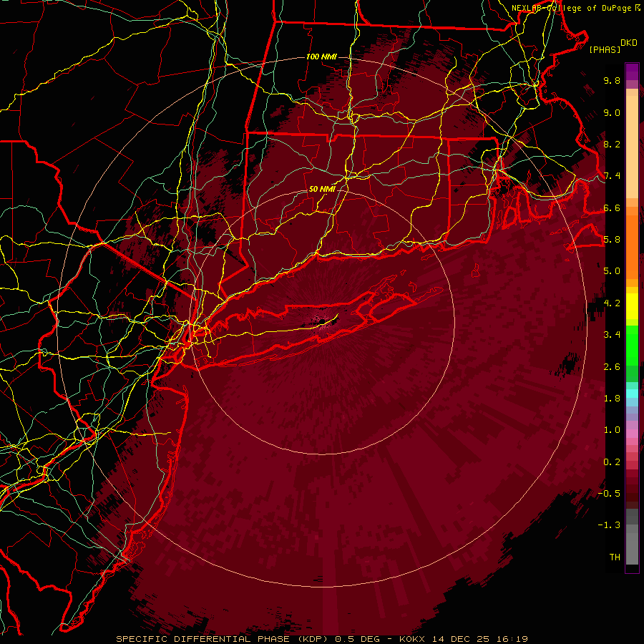
Task: Click the 5.0 scale value
Action: tap(612, 271)
